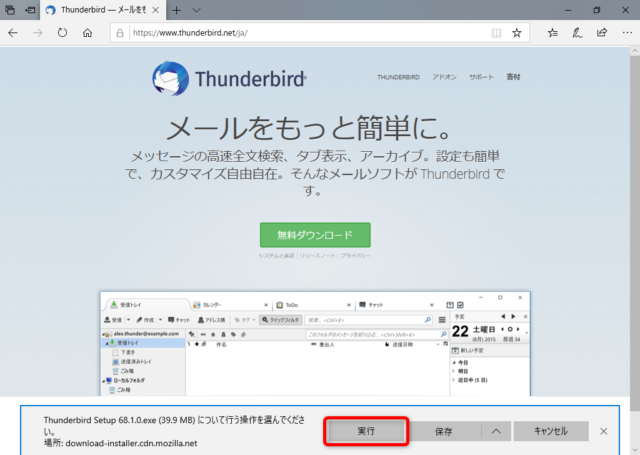This screenshot has width=640, height=455.
Task: Open the tabs you've set aside icon
Action: click(10, 10)
